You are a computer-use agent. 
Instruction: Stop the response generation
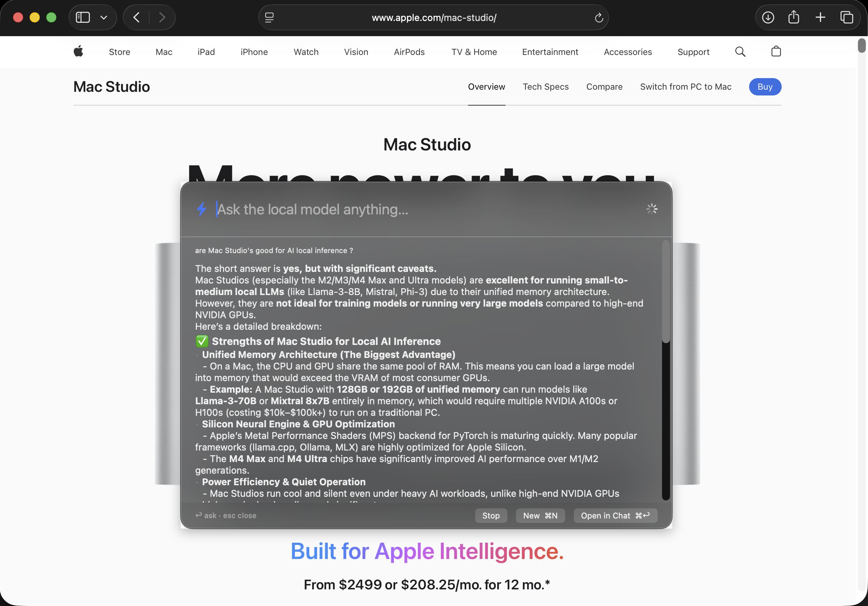pyautogui.click(x=491, y=515)
